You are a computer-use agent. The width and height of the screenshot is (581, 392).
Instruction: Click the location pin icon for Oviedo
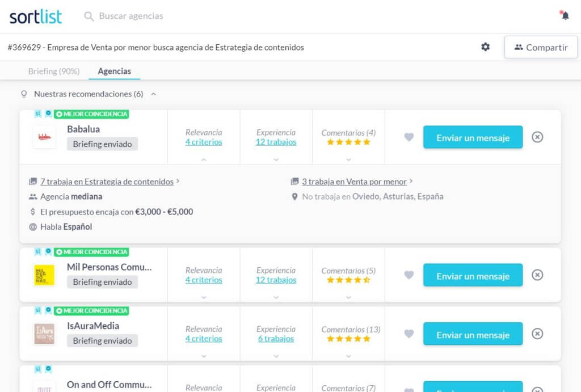click(x=294, y=197)
